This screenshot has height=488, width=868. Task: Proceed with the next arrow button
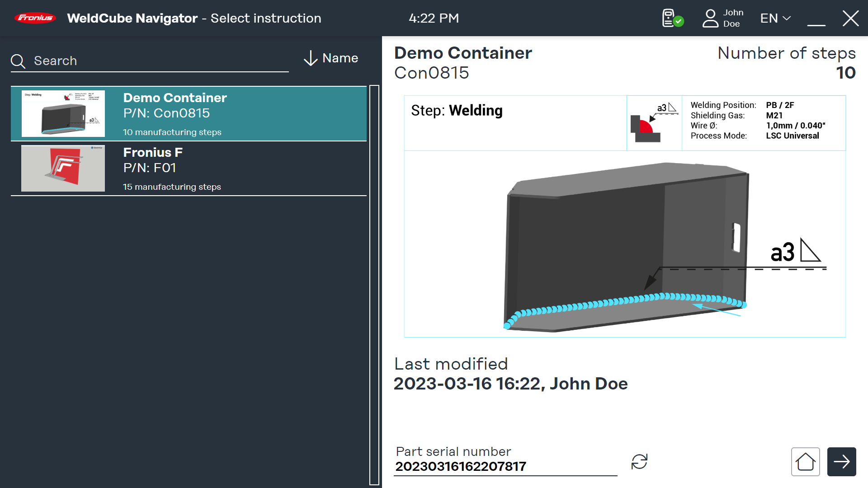[841, 461]
